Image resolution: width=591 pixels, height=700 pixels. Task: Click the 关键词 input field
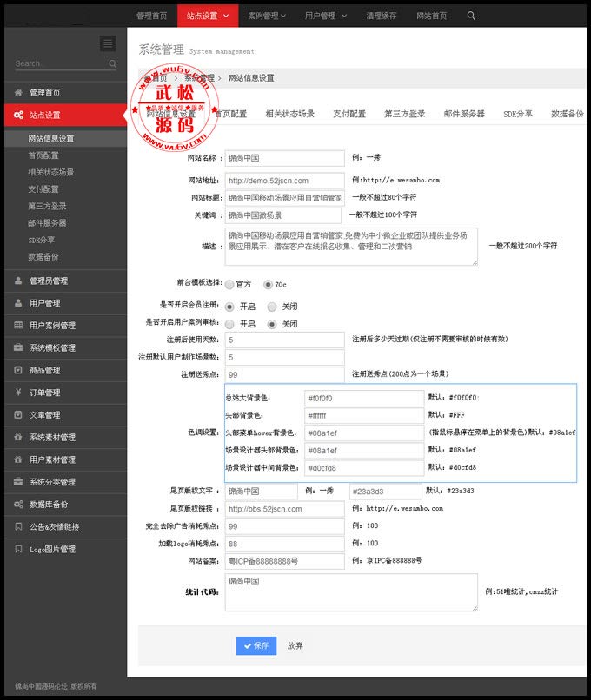pos(282,215)
